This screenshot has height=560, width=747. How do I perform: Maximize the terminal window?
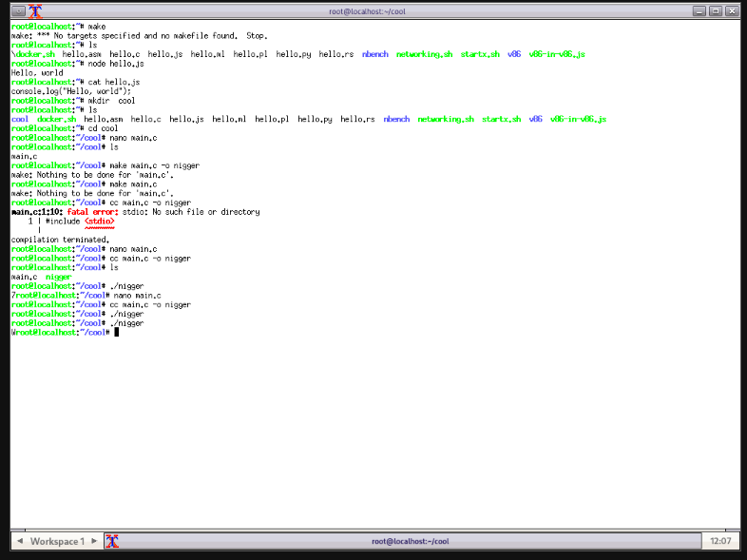(715, 11)
